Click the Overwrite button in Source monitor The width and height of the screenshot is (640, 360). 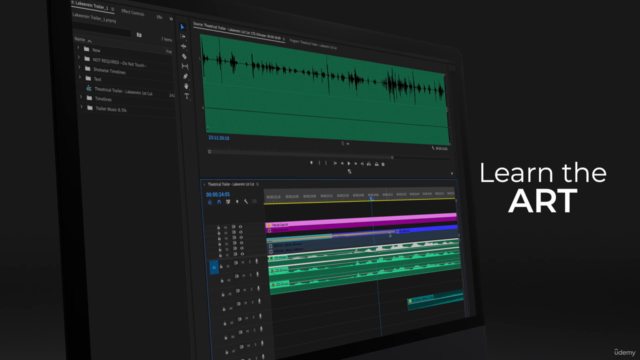click(x=376, y=164)
